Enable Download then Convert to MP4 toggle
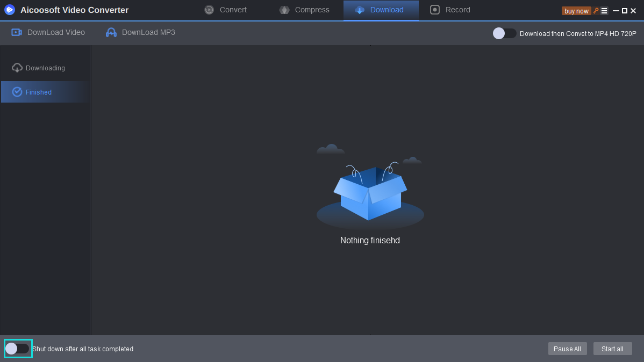This screenshot has width=644, height=362. (x=504, y=33)
